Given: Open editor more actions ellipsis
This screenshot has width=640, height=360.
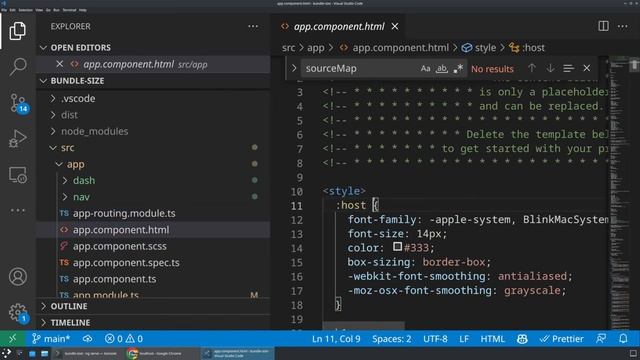Looking at the screenshot, I should 622,26.
